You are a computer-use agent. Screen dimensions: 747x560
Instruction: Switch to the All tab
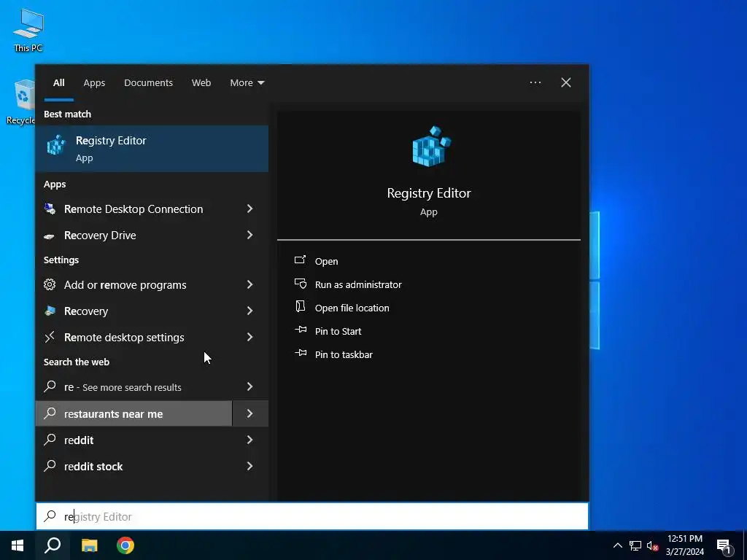58,83
